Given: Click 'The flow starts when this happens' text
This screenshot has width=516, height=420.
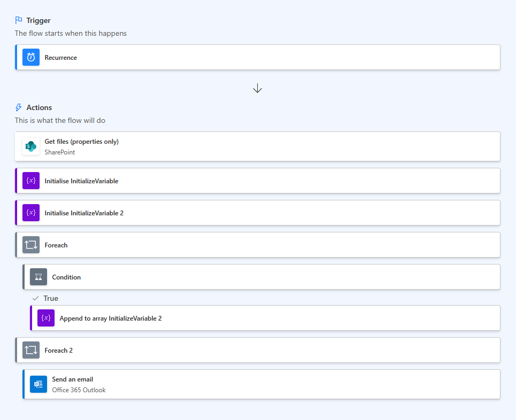Looking at the screenshot, I should pos(71,33).
